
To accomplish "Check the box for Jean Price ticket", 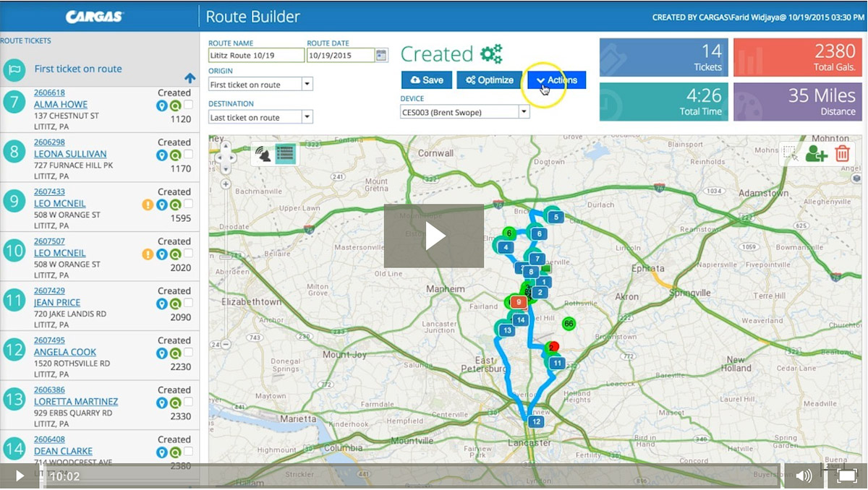I will click(188, 304).
